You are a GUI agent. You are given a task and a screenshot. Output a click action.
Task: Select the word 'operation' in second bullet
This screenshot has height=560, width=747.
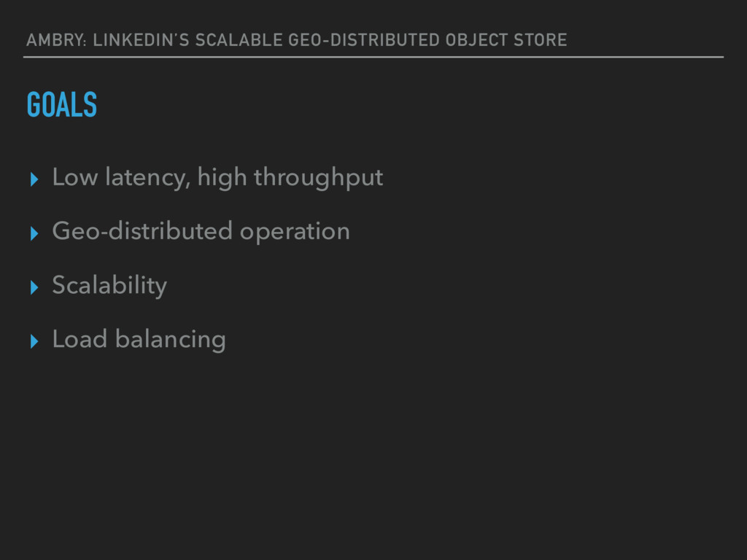(x=295, y=233)
